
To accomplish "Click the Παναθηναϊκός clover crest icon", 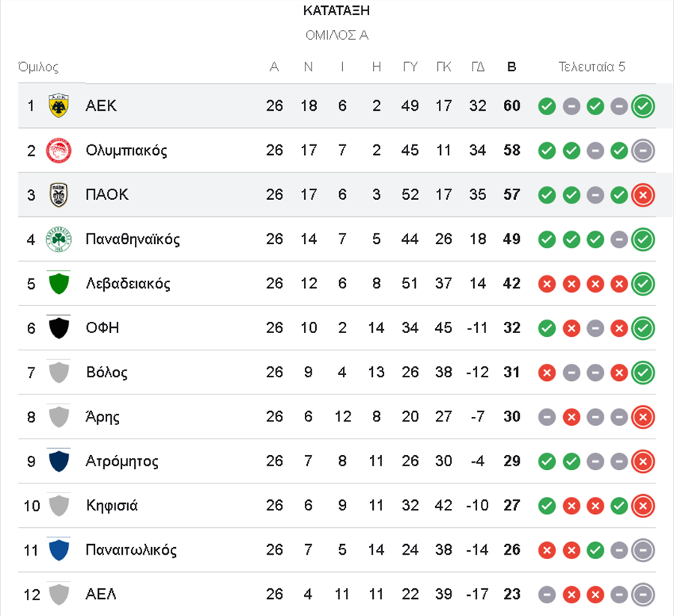I will [x=58, y=240].
